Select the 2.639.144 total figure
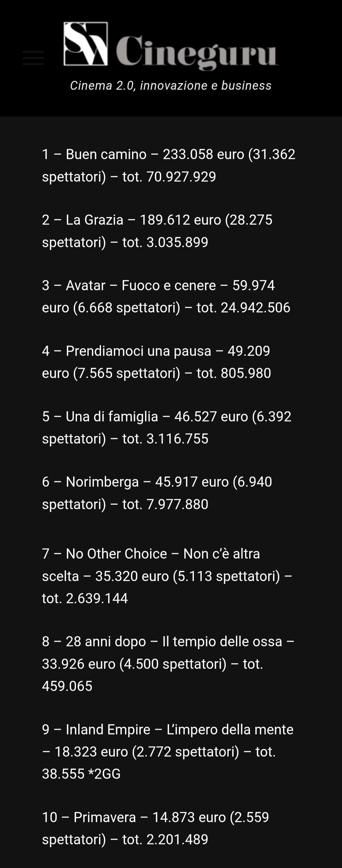The width and height of the screenshot is (342, 868). point(97,598)
